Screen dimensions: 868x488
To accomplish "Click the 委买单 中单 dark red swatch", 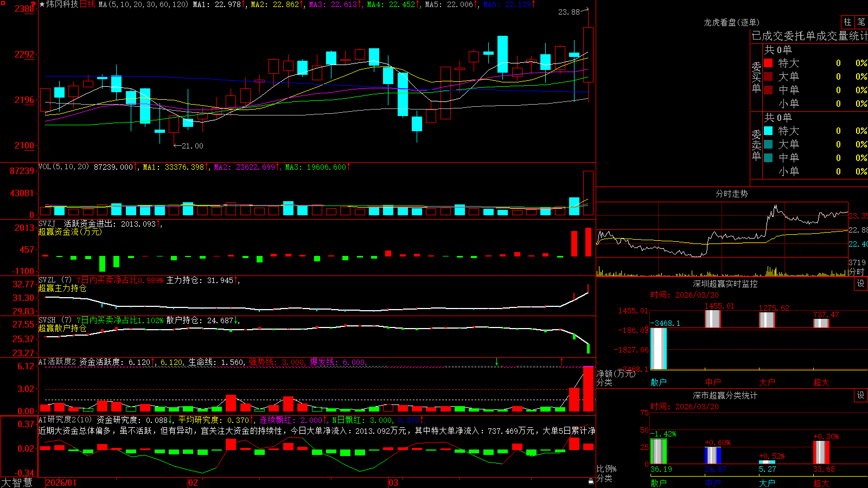I will pyautogui.click(x=768, y=90).
